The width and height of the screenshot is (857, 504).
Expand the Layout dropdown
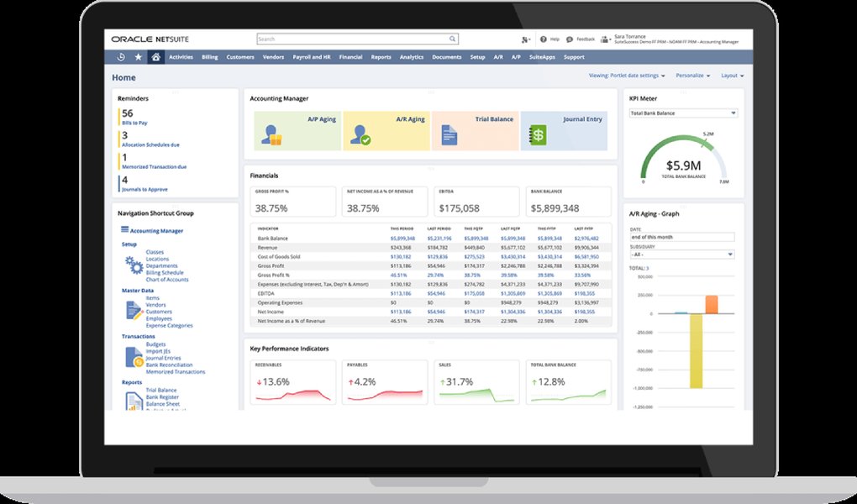[x=733, y=76]
